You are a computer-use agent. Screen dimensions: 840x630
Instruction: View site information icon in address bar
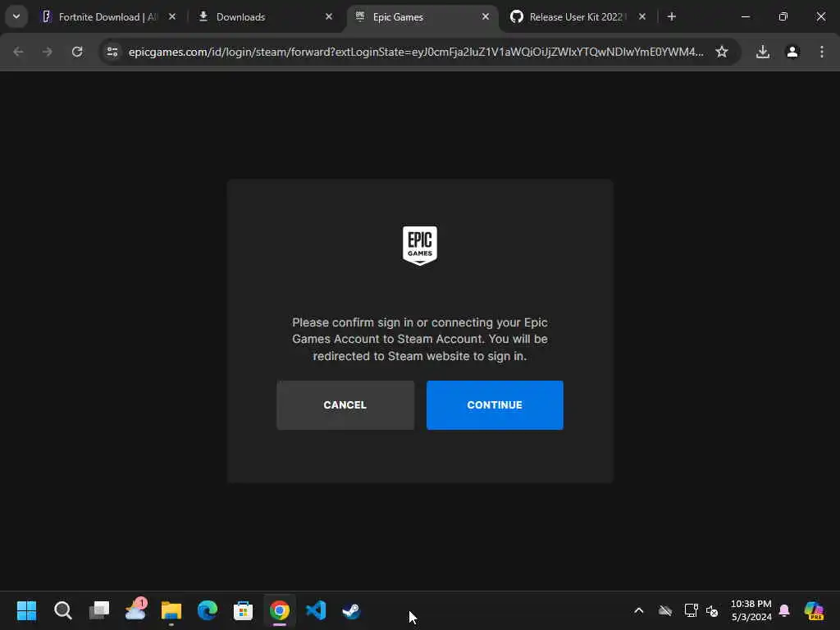coord(112,52)
